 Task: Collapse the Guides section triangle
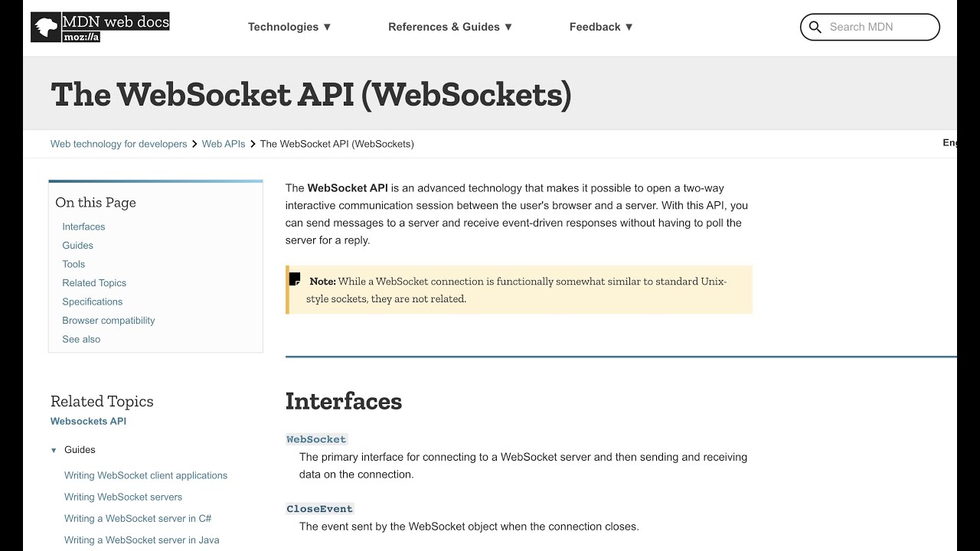coord(54,450)
